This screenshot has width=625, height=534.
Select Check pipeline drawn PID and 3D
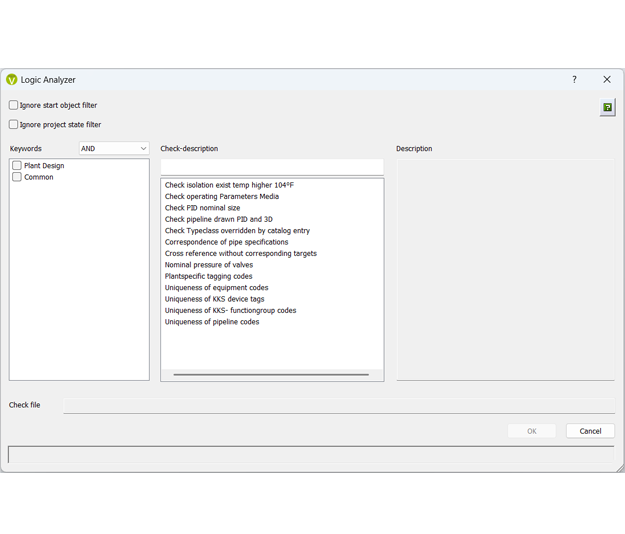point(218,219)
